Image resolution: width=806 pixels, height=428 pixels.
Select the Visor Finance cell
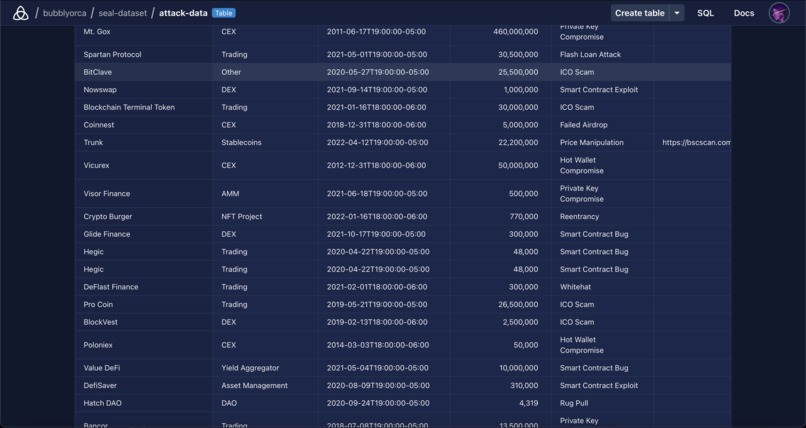coord(144,194)
